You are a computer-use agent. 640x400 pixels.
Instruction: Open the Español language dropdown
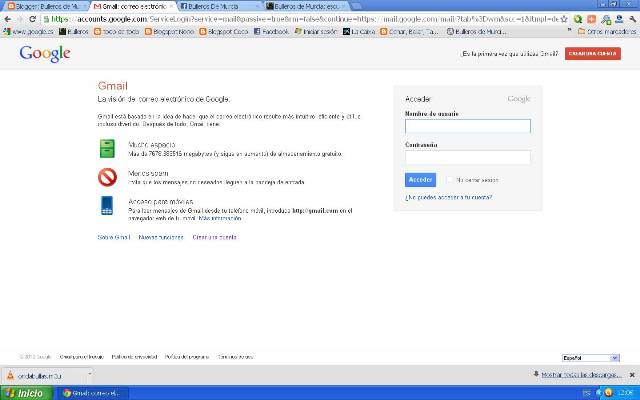coord(590,358)
